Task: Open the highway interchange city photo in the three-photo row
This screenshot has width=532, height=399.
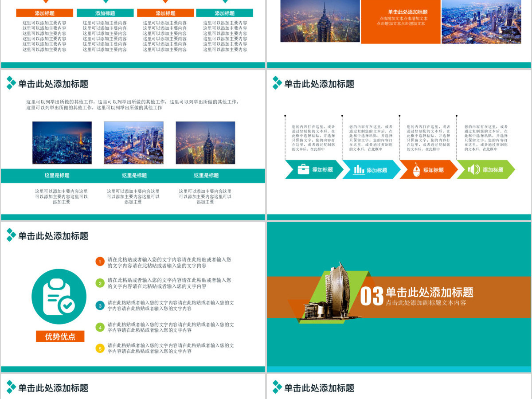Action: click(x=133, y=143)
